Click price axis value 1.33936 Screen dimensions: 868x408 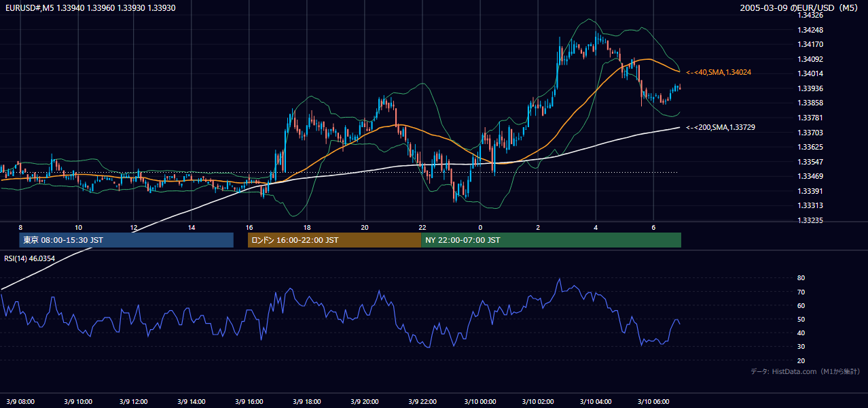point(810,88)
